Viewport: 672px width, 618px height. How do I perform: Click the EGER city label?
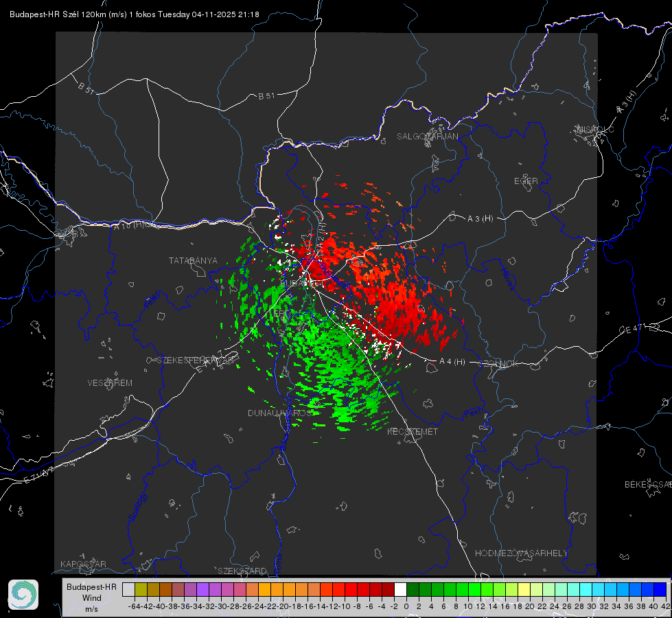click(x=526, y=181)
